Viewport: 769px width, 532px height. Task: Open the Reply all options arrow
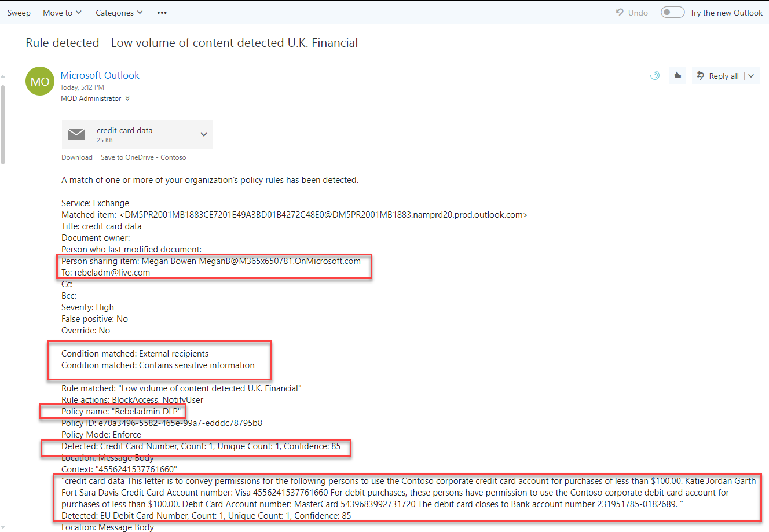click(x=752, y=75)
